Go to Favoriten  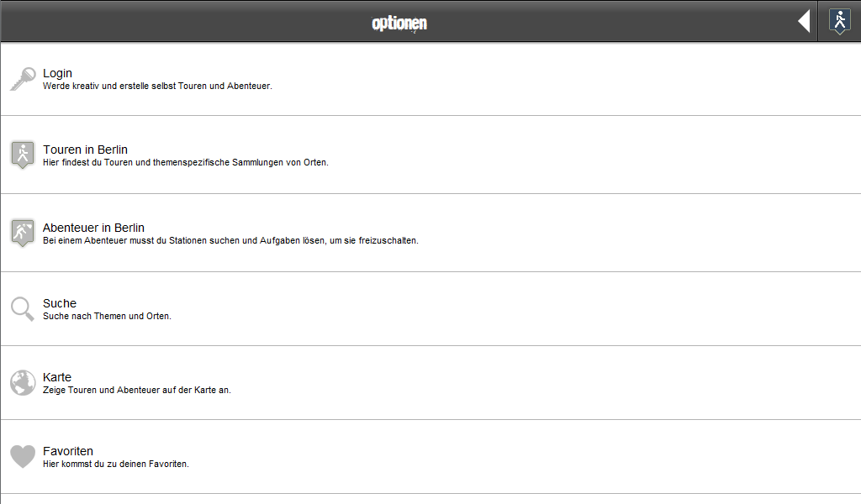(x=430, y=456)
